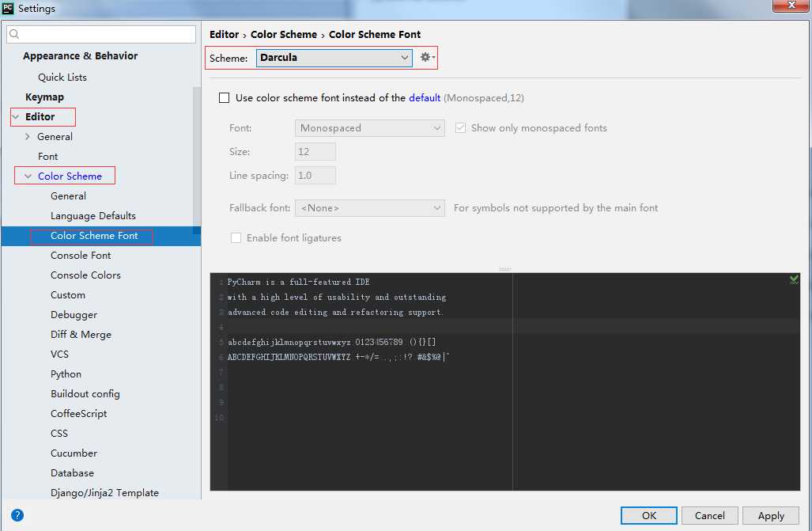Select Appearance & Behavior category
812x531 pixels.
81,56
